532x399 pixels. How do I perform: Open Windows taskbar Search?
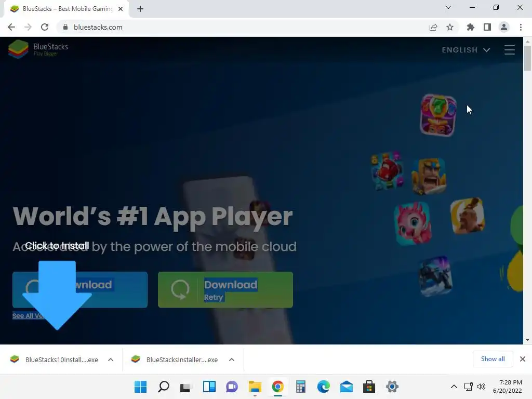[x=164, y=387]
